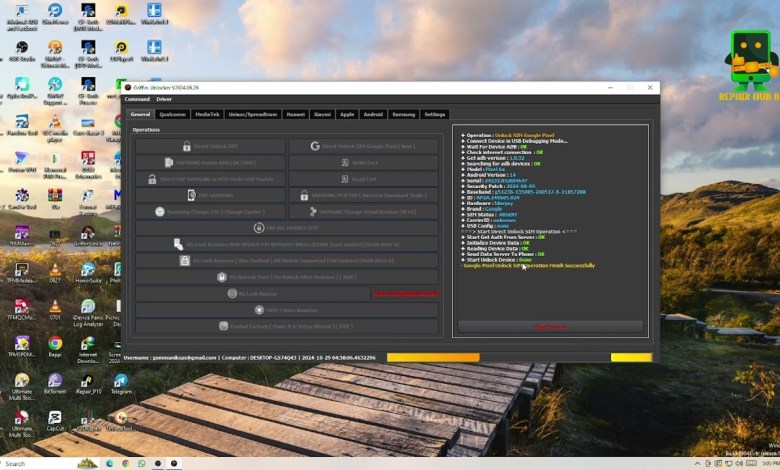Open VLC media player desktop shortcut
Image resolution: width=780 pixels, height=470 pixels.
tap(55, 127)
